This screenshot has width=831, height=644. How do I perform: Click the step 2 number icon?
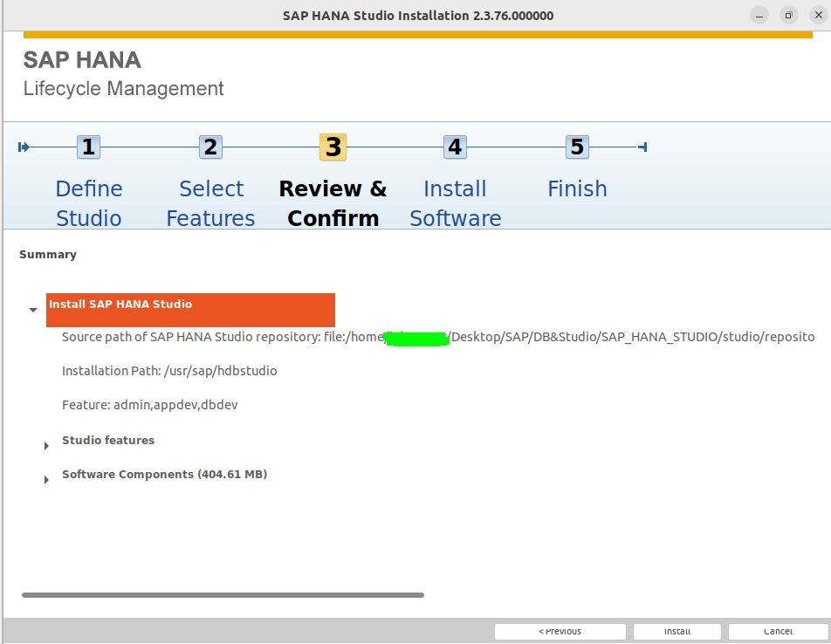click(211, 147)
